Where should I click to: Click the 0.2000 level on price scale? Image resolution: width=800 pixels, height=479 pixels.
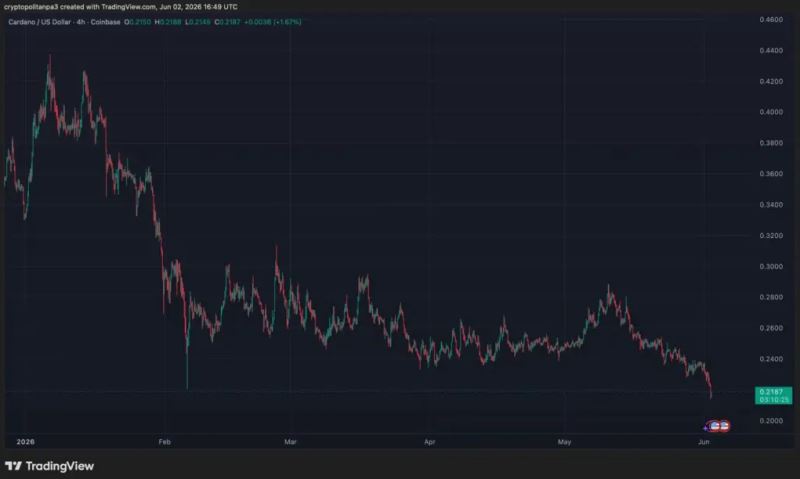(771, 421)
